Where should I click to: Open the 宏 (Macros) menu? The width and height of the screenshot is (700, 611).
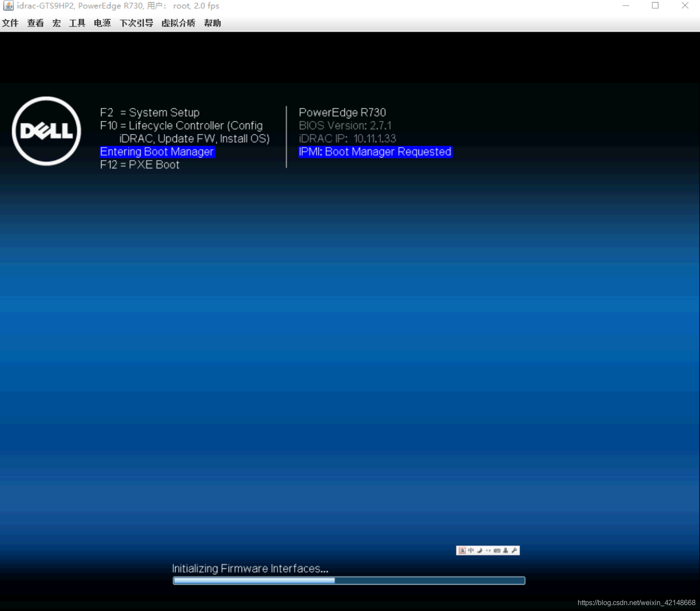click(x=56, y=23)
